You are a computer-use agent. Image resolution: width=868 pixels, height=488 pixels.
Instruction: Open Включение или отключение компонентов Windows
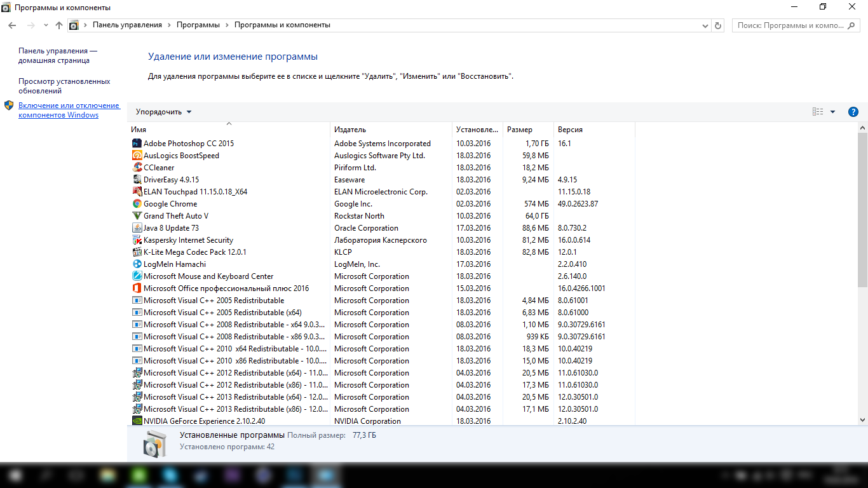69,111
